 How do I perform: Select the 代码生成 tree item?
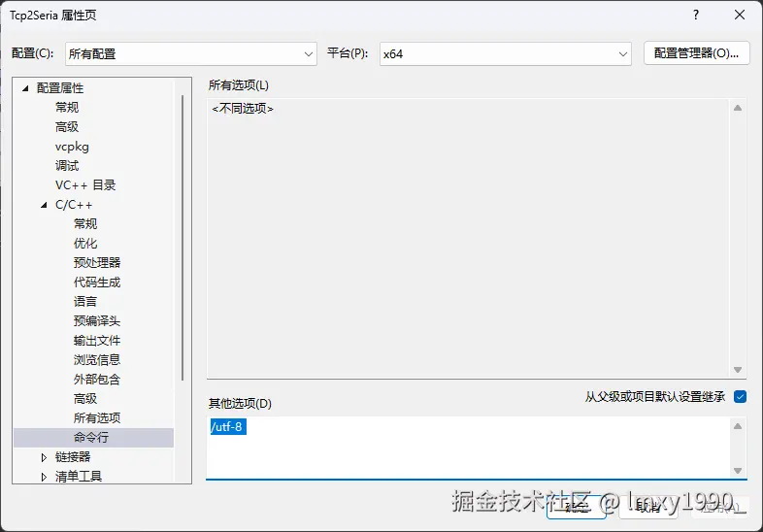point(97,283)
